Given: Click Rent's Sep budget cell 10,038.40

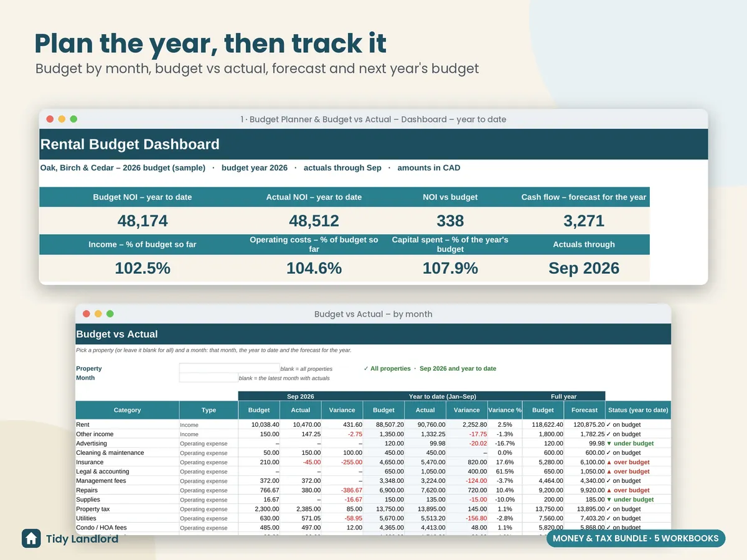Looking at the screenshot, I should (259, 424).
